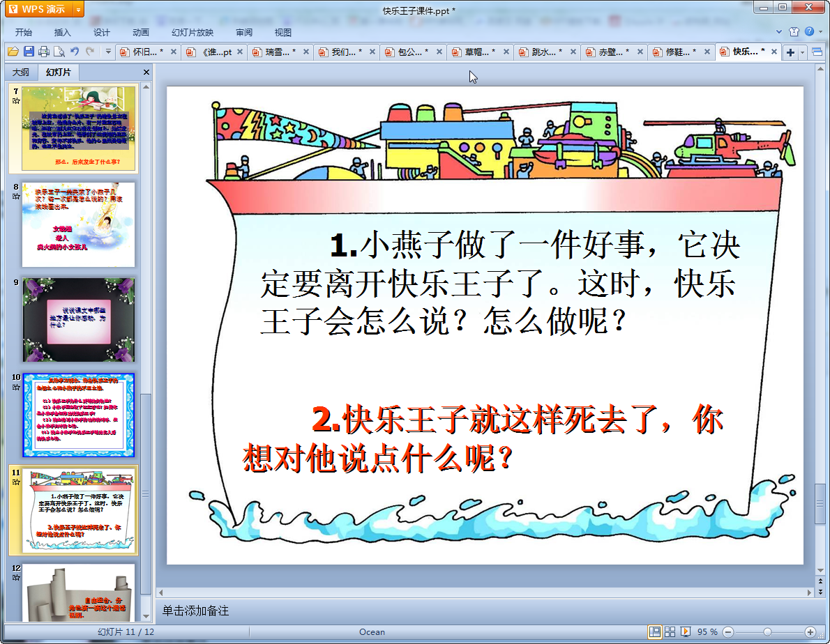The height and width of the screenshot is (644, 830).
Task: Select slide 7 thumbnail
Action: 78,128
